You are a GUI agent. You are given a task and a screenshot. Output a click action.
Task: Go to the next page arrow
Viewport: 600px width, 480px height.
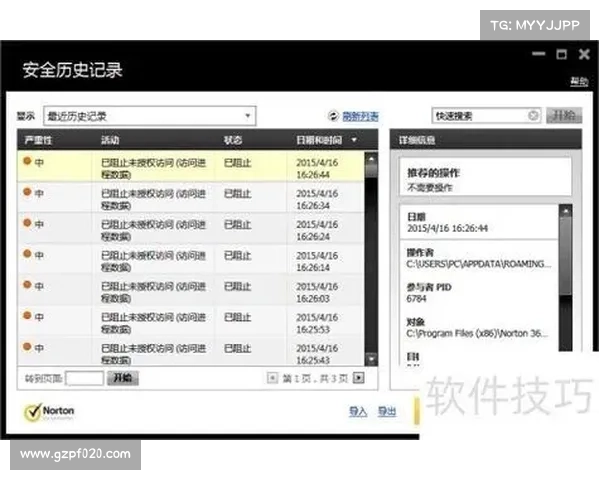pos(359,378)
